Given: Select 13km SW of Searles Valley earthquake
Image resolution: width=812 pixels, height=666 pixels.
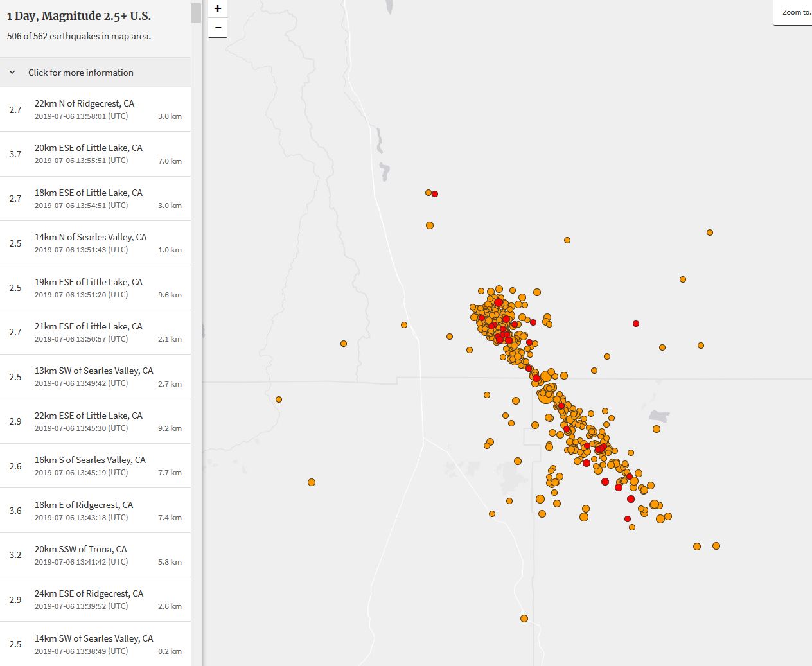Looking at the screenshot, I should pyautogui.click(x=95, y=376).
